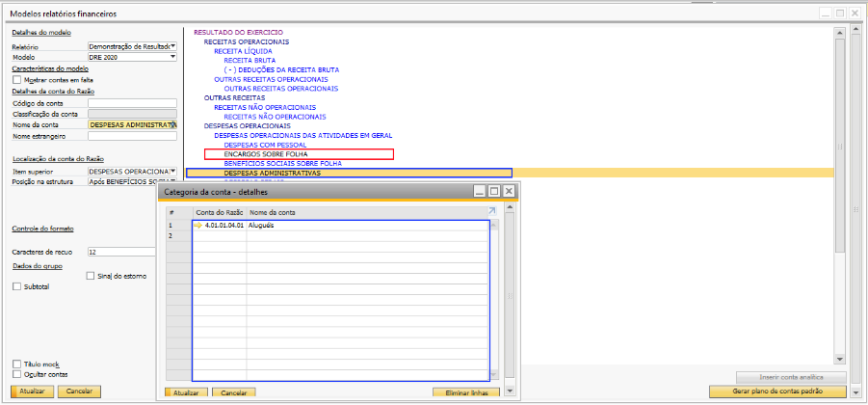The image size is (868, 405).
Task: Close the Categoria da conta dialog
Action: click(508, 192)
